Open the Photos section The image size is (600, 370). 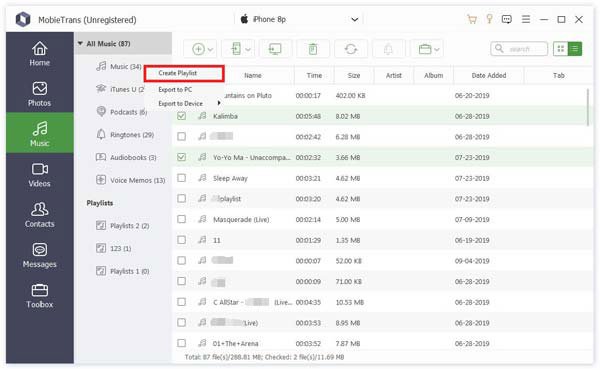39,94
